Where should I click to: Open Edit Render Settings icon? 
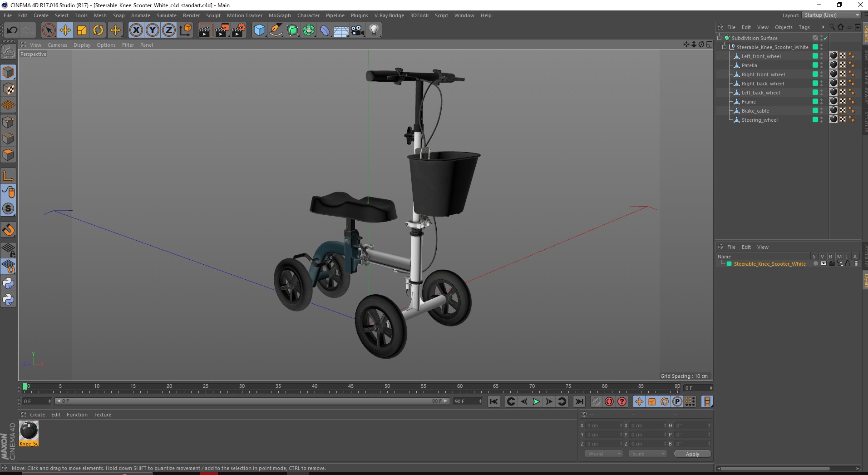[x=239, y=30]
